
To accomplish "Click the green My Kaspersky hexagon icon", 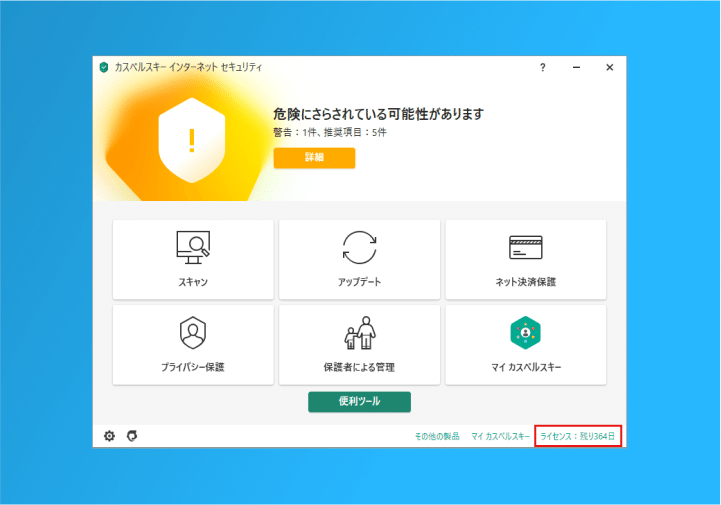I will pos(525,332).
